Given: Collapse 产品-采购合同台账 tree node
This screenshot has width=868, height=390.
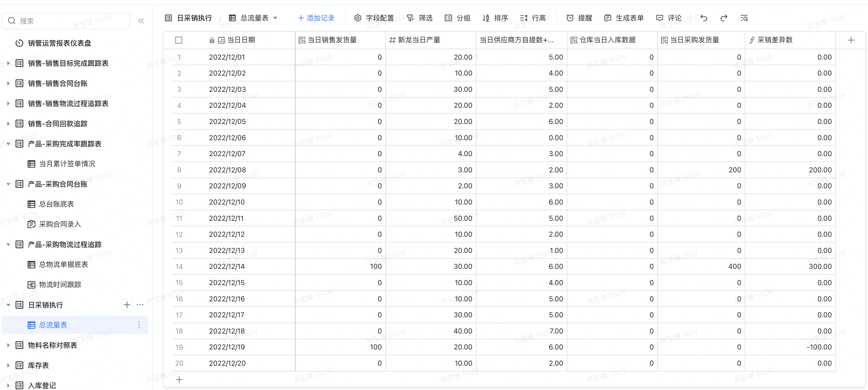Looking at the screenshot, I should click(x=8, y=184).
